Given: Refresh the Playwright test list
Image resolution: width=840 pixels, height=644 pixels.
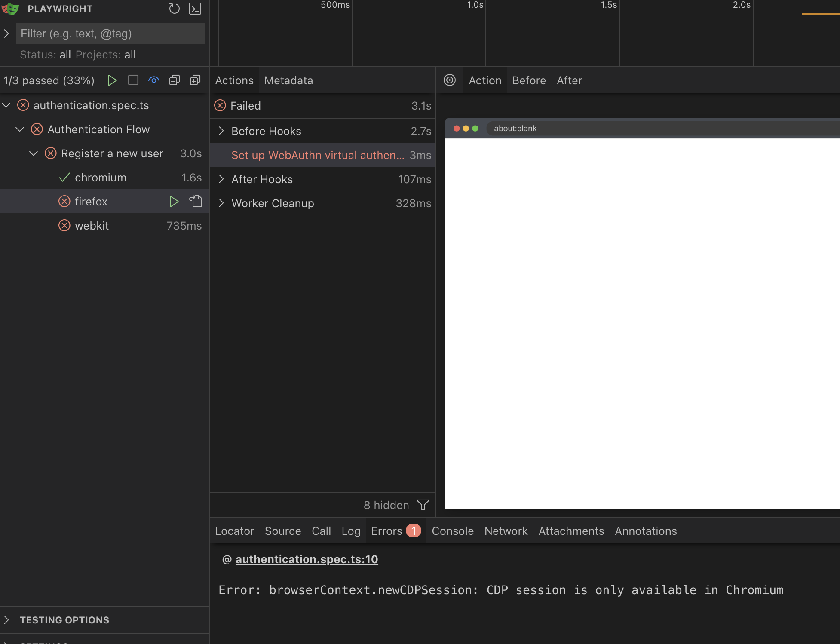Looking at the screenshot, I should (174, 9).
